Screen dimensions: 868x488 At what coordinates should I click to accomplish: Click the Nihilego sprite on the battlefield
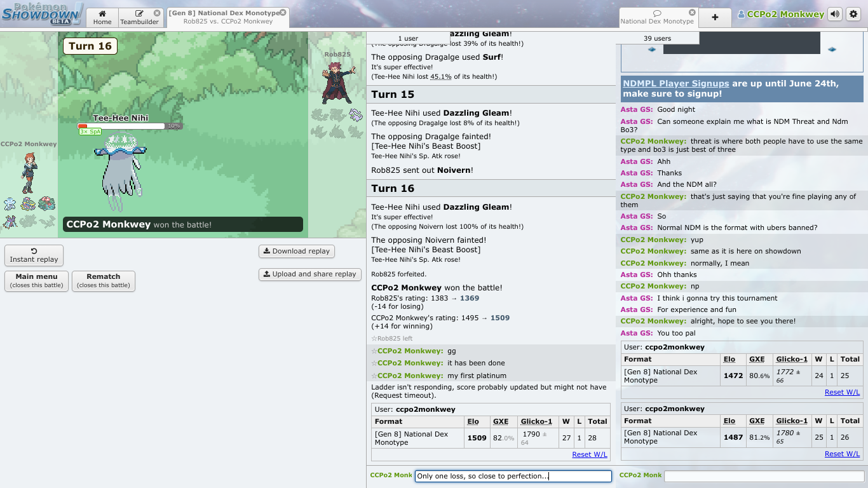tap(120, 172)
